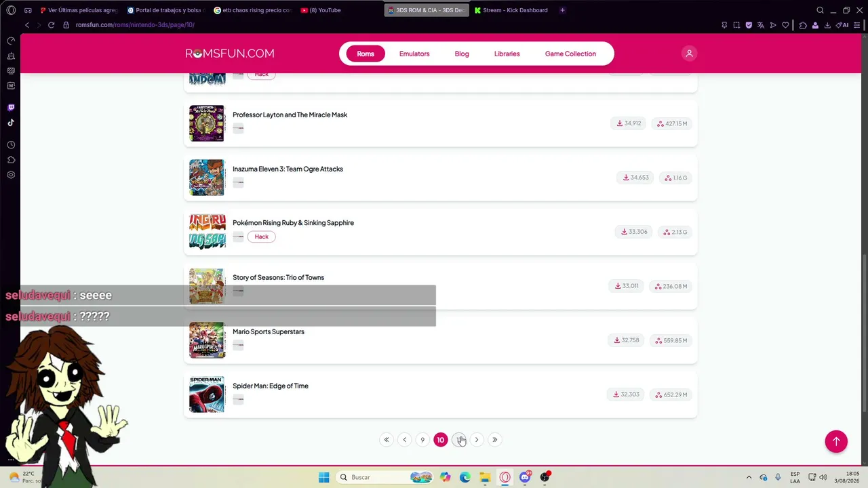Open the Libraries navigation item
Image resolution: width=868 pixels, height=488 pixels.
point(507,54)
